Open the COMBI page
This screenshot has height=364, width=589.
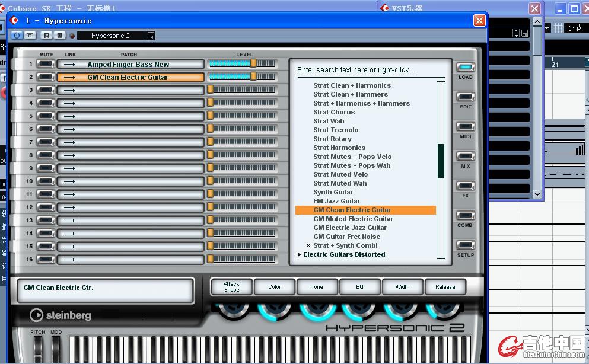tap(466, 216)
